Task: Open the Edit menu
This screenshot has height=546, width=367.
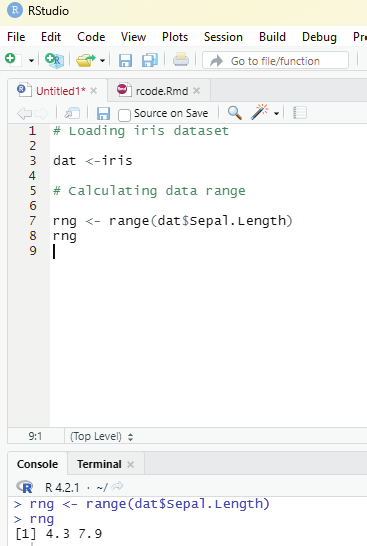Action: tap(51, 37)
